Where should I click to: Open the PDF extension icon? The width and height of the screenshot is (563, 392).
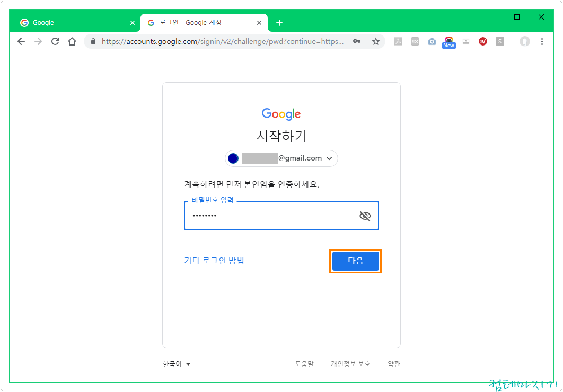398,42
